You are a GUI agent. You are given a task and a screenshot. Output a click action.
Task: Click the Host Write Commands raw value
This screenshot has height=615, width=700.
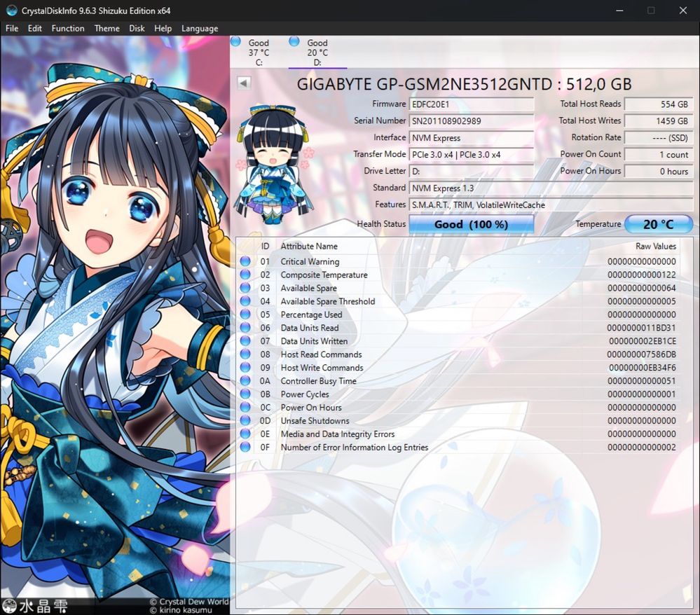pyautogui.click(x=643, y=367)
